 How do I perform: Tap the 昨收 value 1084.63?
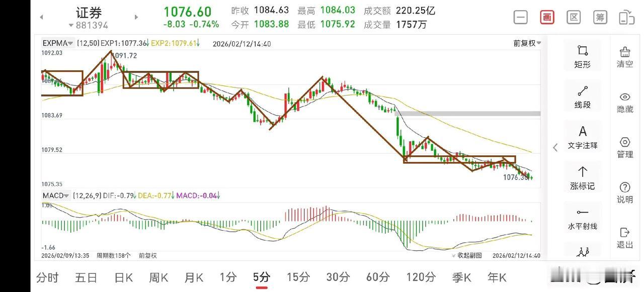click(271, 11)
